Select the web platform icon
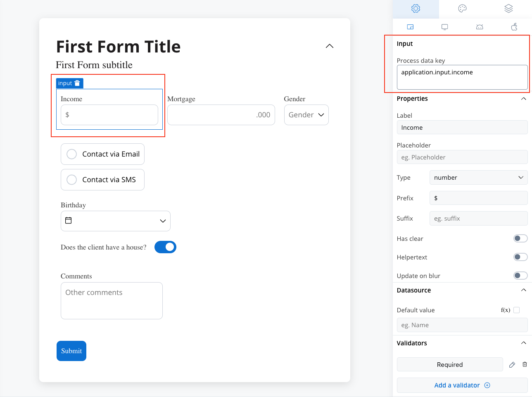This screenshot has height=397, width=532. [410, 27]
